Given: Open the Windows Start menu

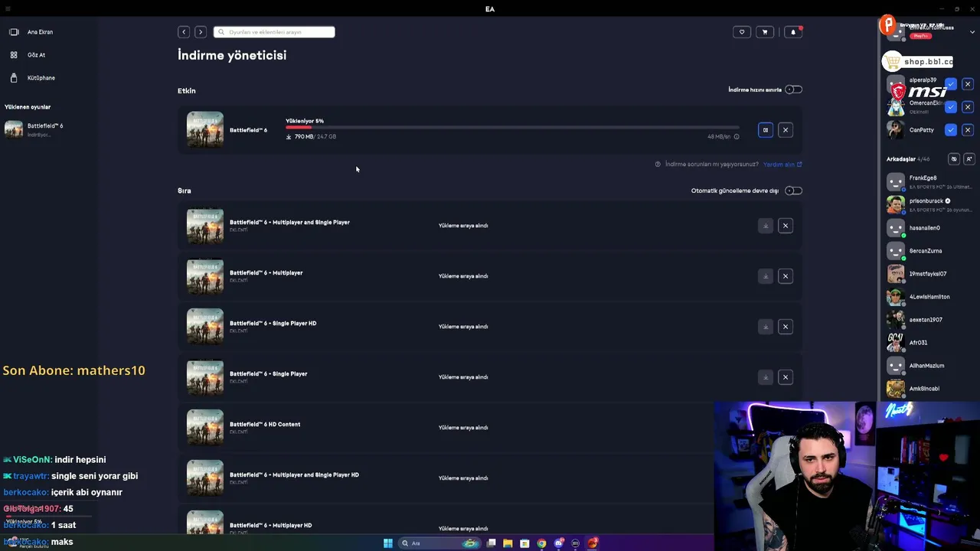Looking at the screenshot, I should pyautogui.click(x=388, y=543).
